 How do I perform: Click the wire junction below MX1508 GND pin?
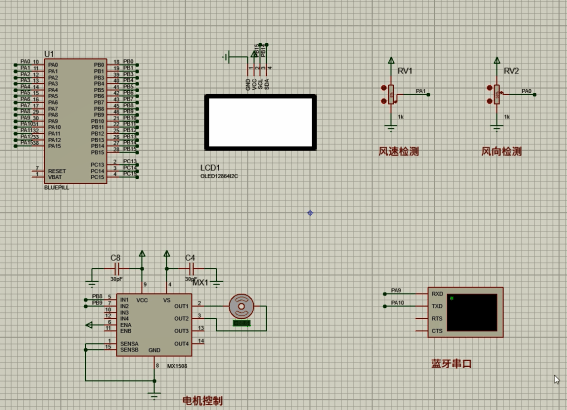[x=154, y=381]
